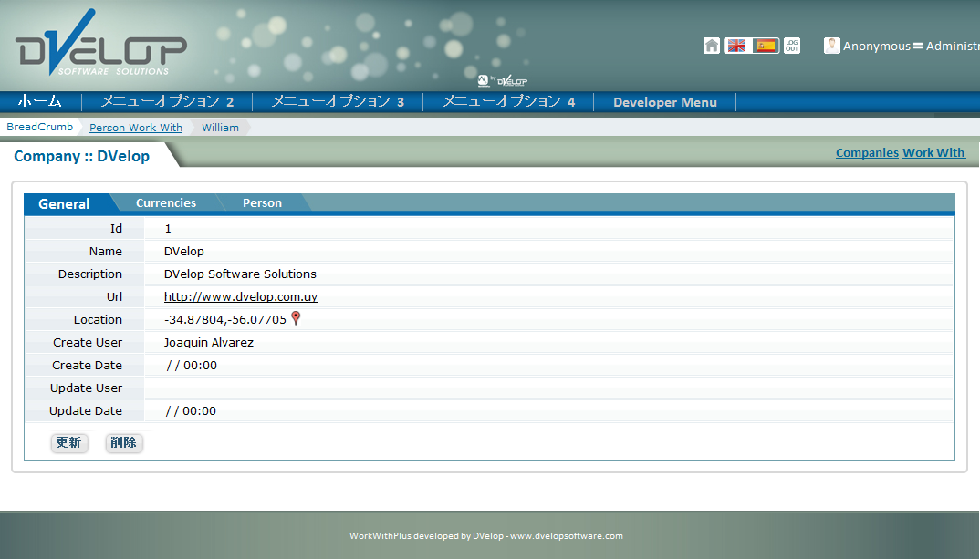Viewport: 980px width, 559px height.
Task: Switch to the Currencies tab
Action: click(x=166, y=203)
